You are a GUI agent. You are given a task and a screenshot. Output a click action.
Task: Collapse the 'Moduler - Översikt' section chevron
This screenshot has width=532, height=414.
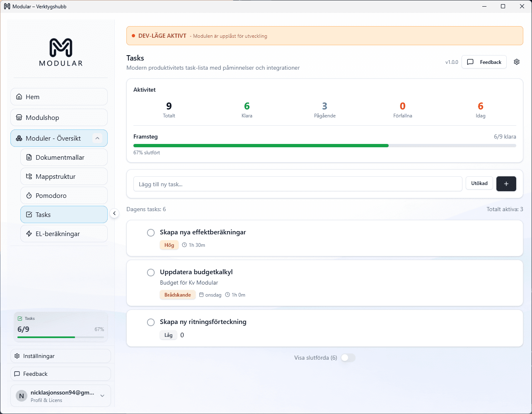click(x=97, y=139)
